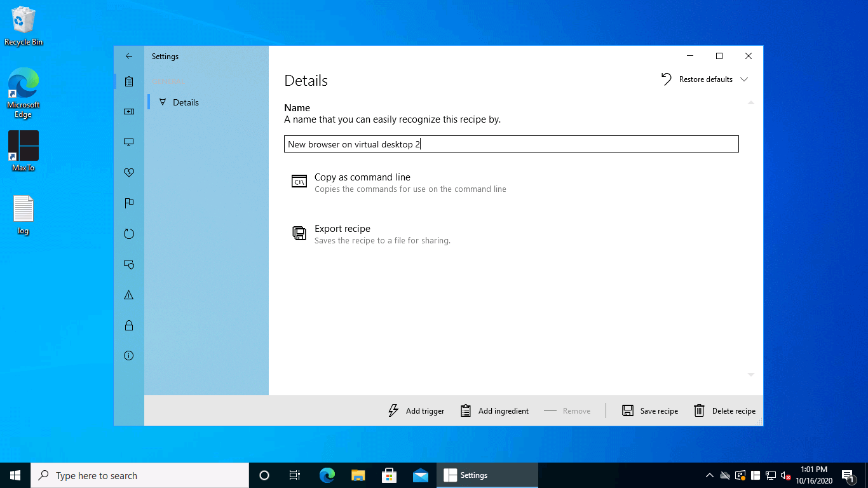
Task: Select the warning triangle sidebar icon
Action: pyautogui.click(x=129, y=295)
